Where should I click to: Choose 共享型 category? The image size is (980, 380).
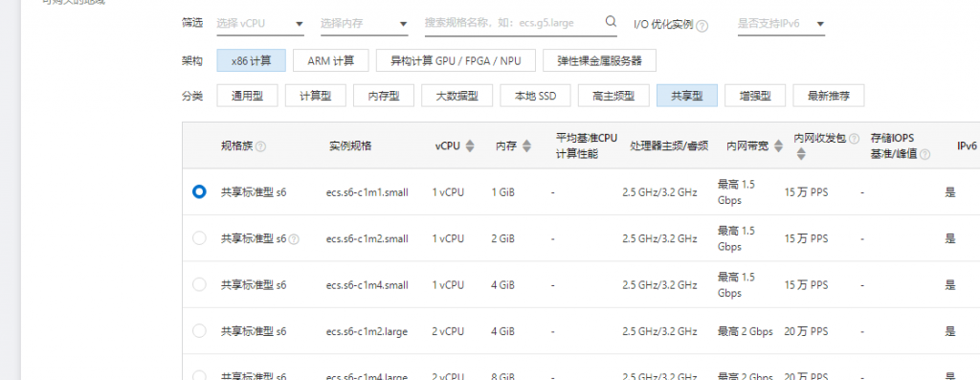(x=687, y=96)
